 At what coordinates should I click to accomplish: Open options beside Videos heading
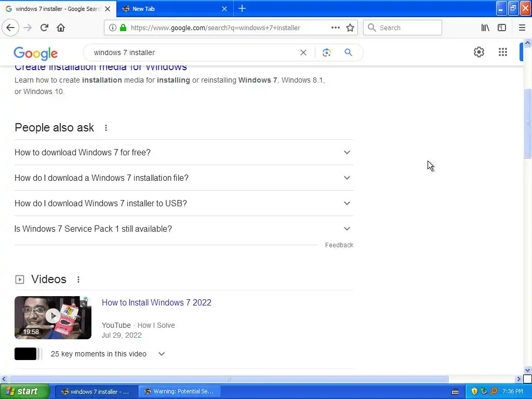78,280
